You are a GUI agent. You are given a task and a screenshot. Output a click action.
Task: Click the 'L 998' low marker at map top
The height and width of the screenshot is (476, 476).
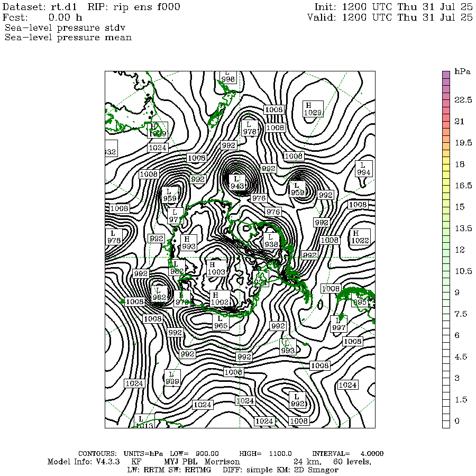coord(227,77)
